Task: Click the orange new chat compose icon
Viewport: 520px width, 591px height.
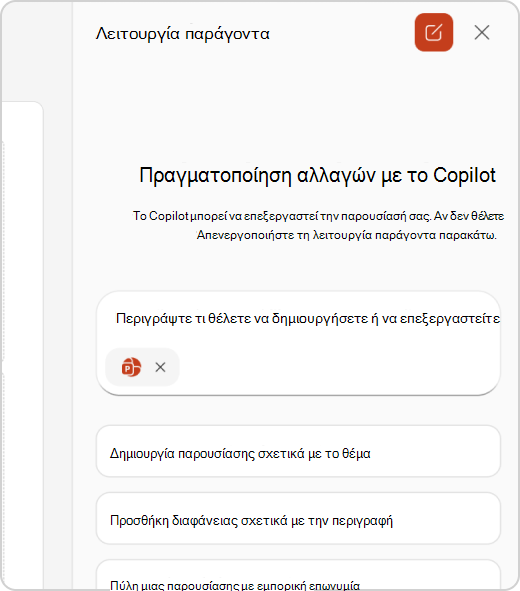Action: click(x=434, y=32)
